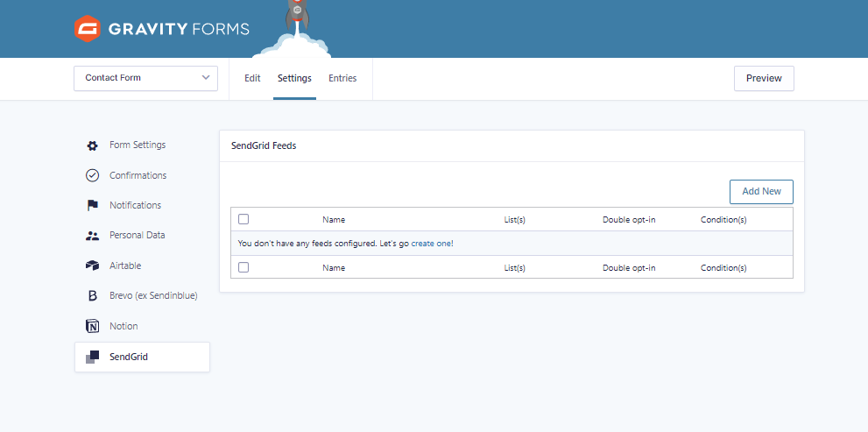Click the Brevo B icon
Screen dimensions: 868x432
point(93,296)
